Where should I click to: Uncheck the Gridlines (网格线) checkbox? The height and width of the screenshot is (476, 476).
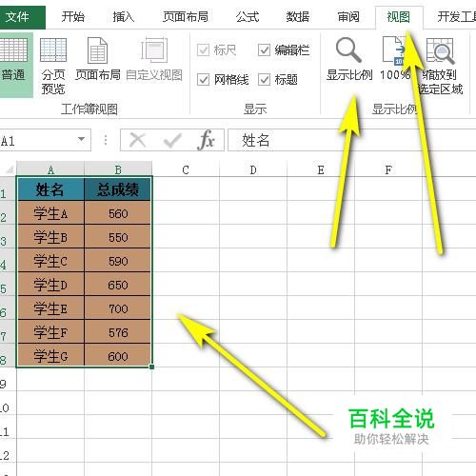(x=203, y=79)
